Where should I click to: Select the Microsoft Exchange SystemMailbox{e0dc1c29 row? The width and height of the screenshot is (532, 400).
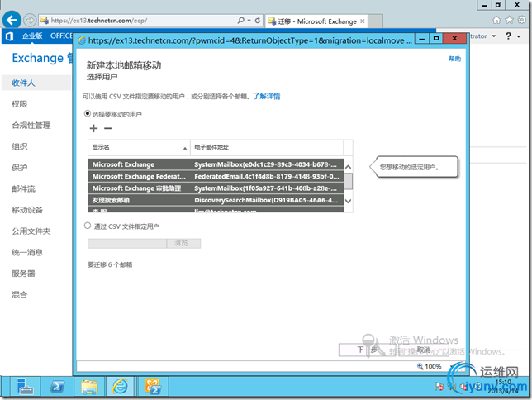click(216, 164)
